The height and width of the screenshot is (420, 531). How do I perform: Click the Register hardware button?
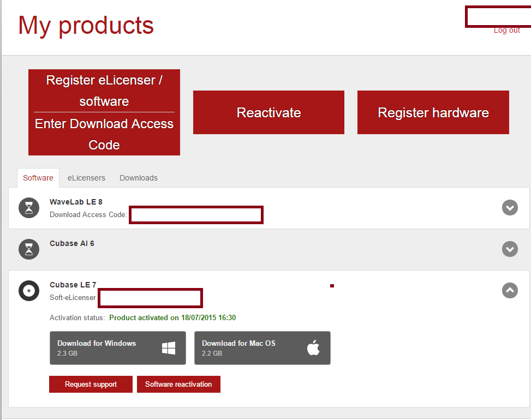(x=433, y=112)
